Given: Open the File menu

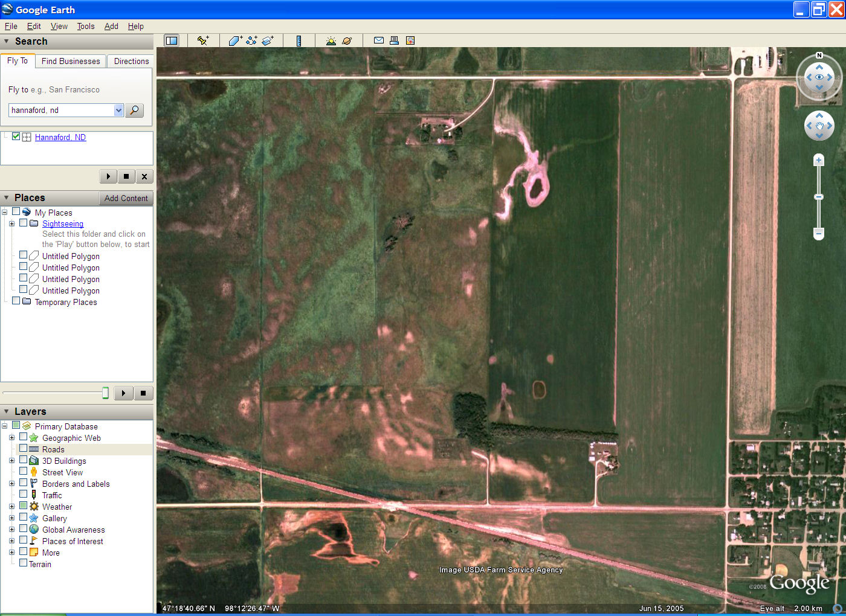Looking at the screenshot, I should pos(11,26).
